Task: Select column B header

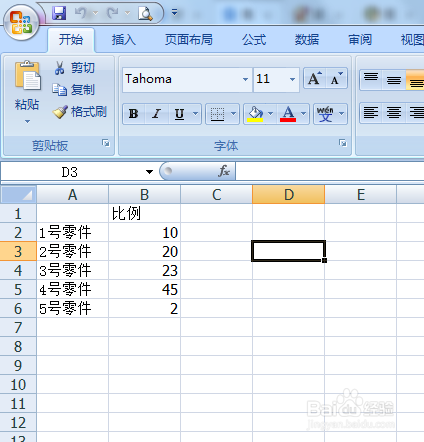Action: (144, 195)
